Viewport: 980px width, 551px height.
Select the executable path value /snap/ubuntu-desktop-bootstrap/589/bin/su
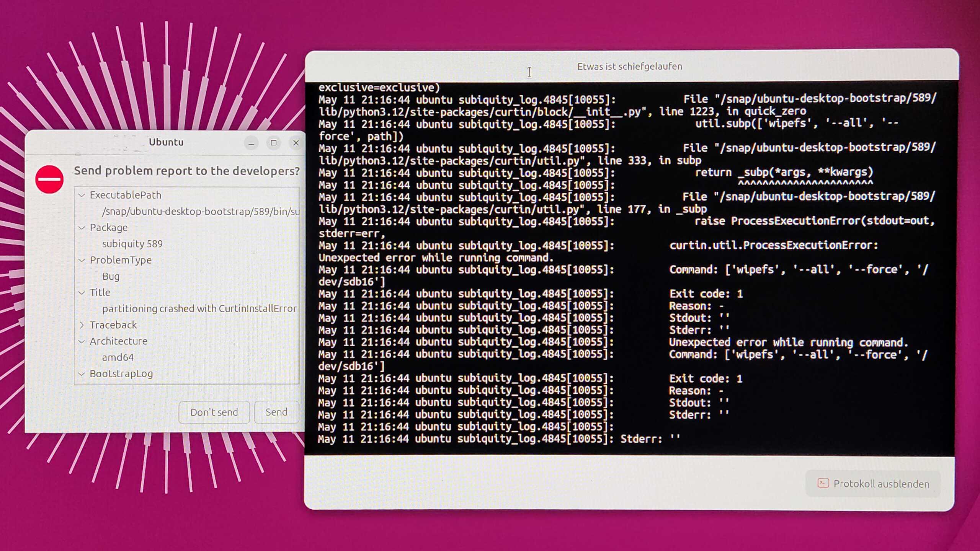coord(201,212)
